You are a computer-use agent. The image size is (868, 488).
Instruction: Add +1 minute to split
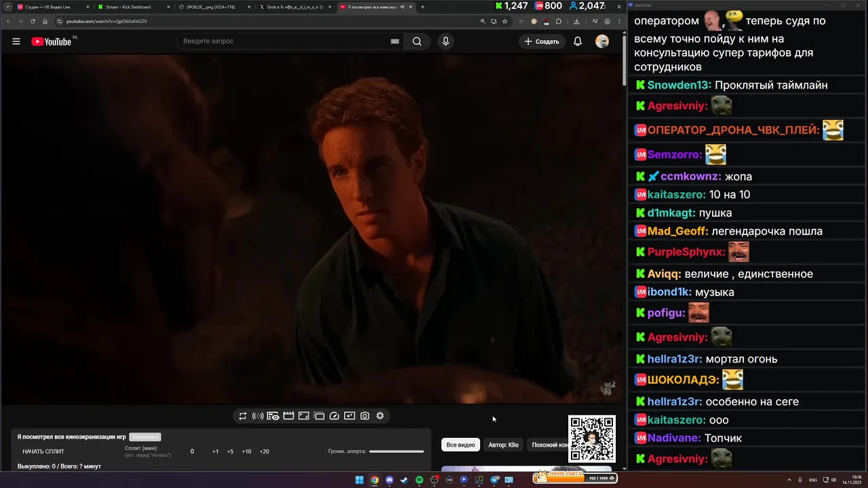tap(216, 451)
